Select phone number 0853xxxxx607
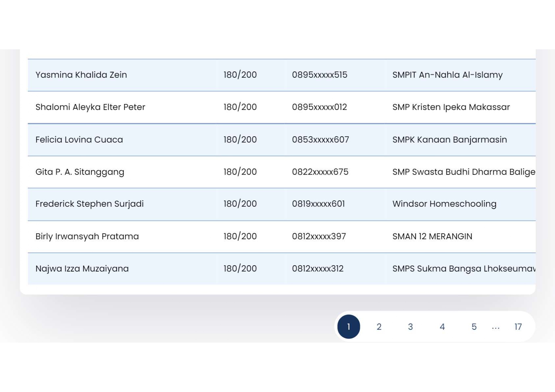 [320, 139]
